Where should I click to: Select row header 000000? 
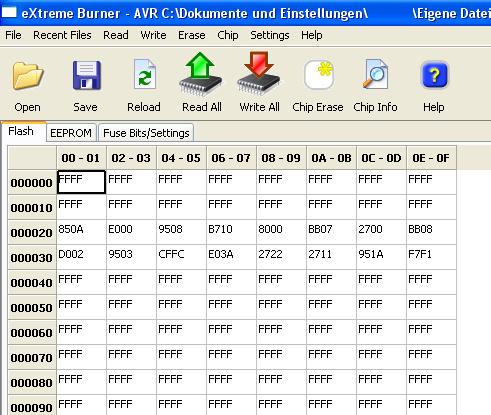click(32, 182)
